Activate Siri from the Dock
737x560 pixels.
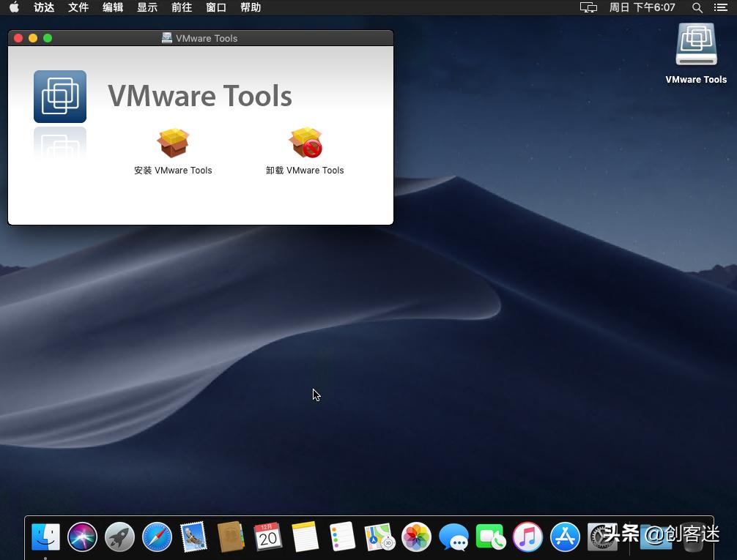click(82, 537)
